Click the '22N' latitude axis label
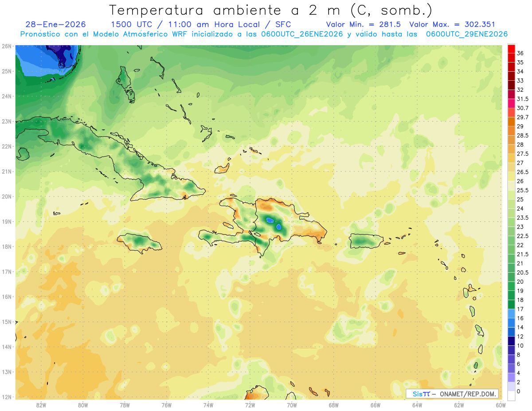Viewport: 532px width, 411px height. pyautogui.click(x=7, y=146)
